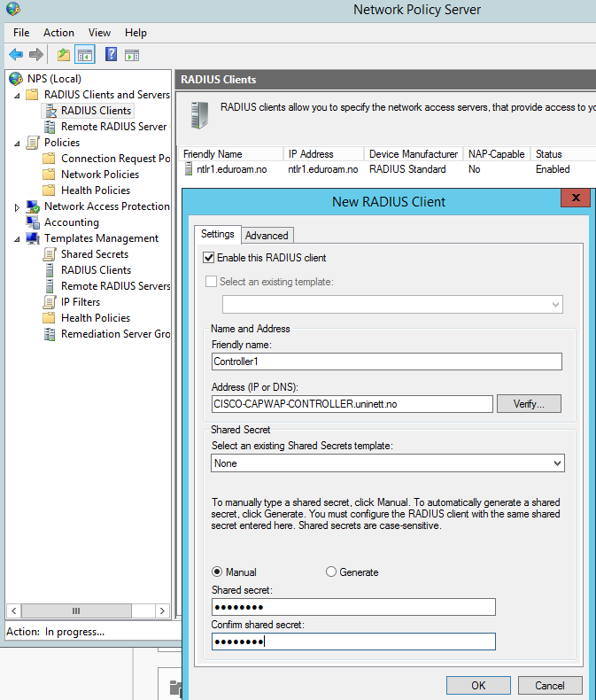
Task: Click the Network Policies folder icon
Action: point(49,174)
